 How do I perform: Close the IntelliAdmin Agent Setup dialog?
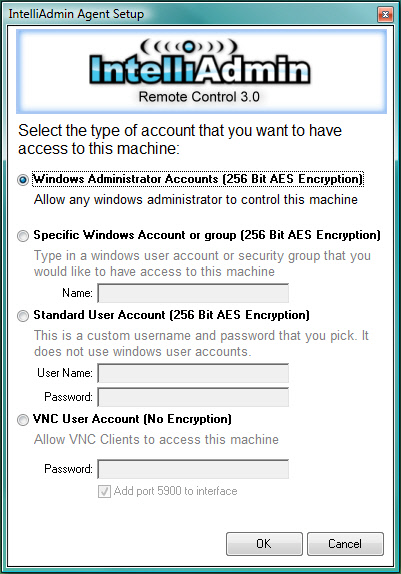tap(385, 15)
